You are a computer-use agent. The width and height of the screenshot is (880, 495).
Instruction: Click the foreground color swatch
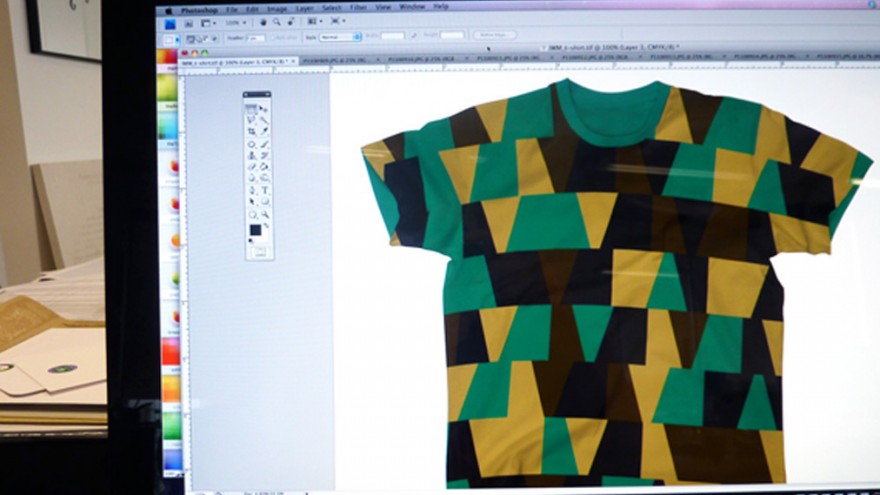pos(255,230)
